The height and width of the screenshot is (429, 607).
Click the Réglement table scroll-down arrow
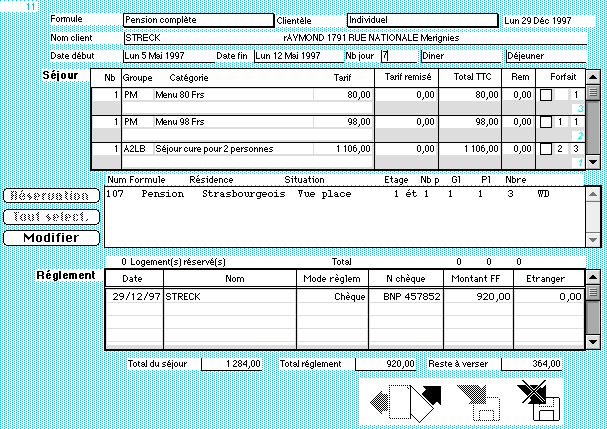[593, 341]
